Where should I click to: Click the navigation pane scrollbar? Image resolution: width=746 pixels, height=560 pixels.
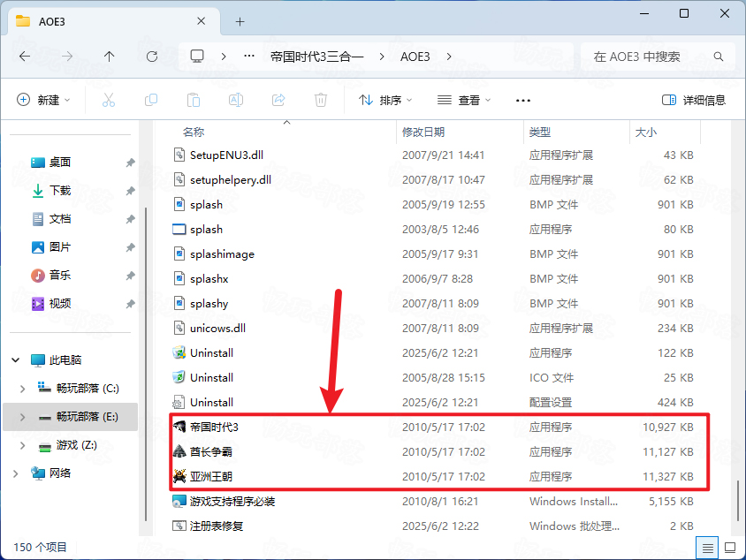tap(146, 364)
